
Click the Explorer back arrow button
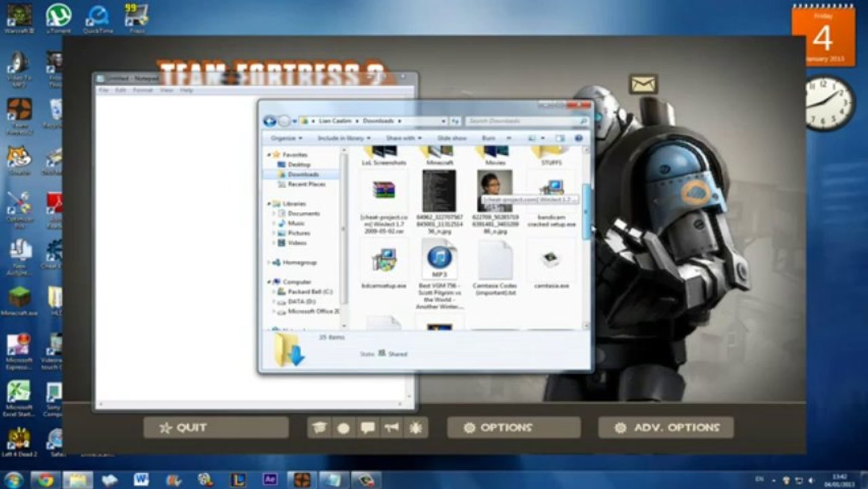[269, 121]
